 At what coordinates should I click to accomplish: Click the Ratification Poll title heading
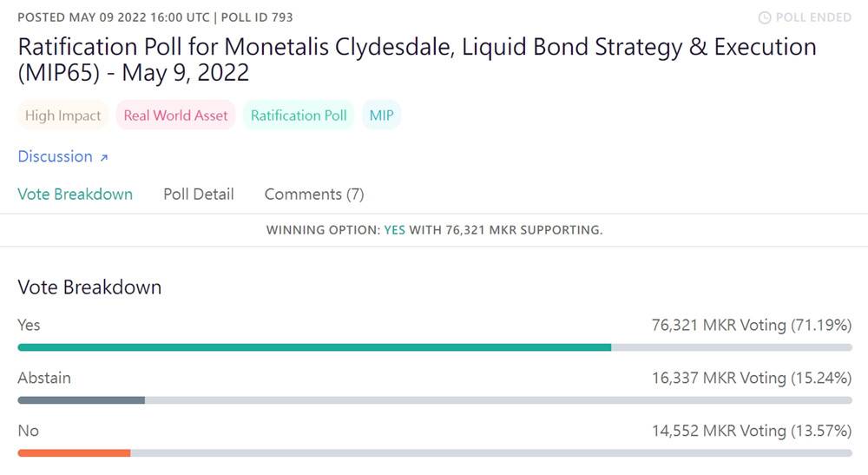pyautogui.click(x=417, y=60)
